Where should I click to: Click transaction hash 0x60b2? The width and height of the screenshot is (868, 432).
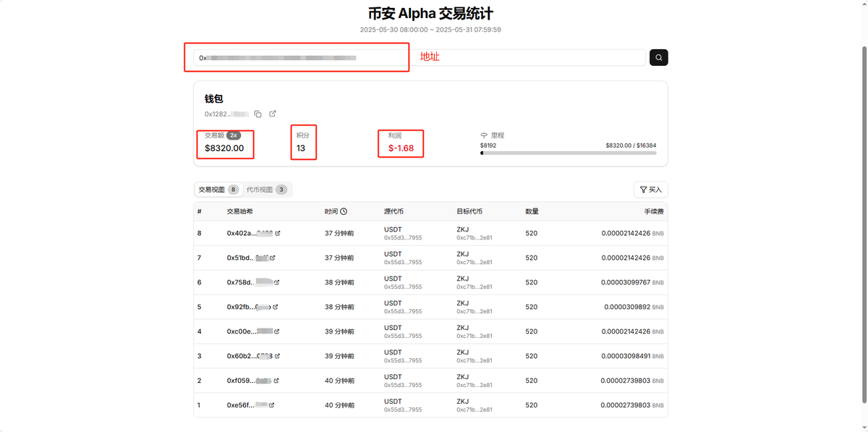tap(250, 356)
